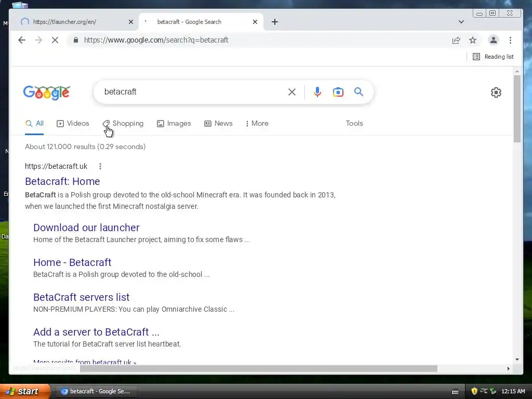This screenshot has width=532, height=399.
Task: Open the Windows start menu
Action: point(24,391)
